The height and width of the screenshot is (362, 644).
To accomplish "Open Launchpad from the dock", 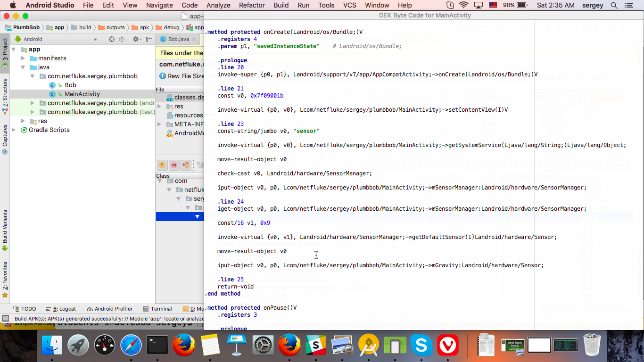I will point(78,346).
